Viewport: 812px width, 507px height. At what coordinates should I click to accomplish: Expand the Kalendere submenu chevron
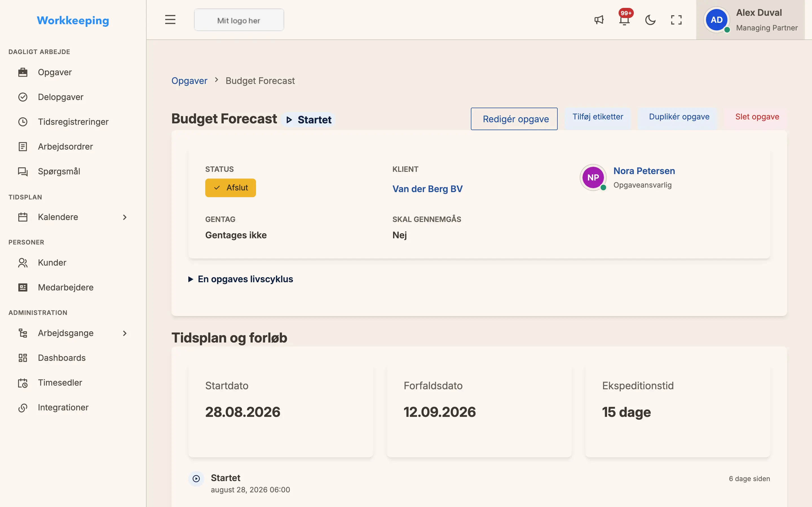[125, 217]
